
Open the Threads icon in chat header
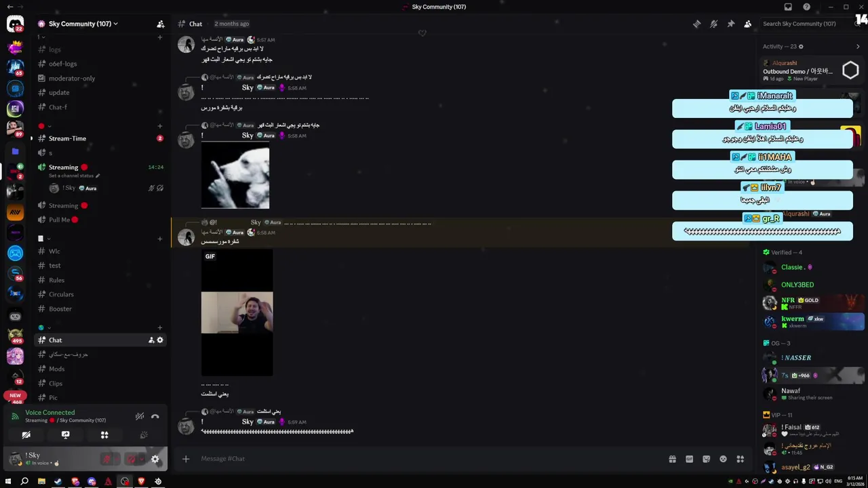pos(696,24)
